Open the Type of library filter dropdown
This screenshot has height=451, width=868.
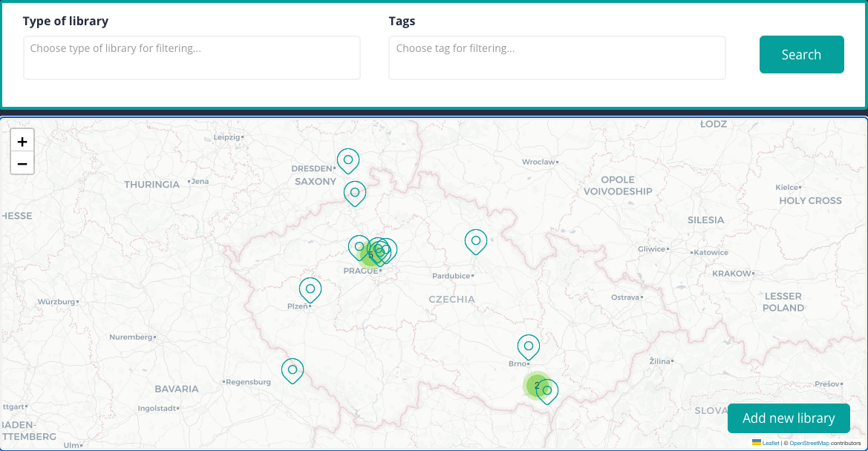(x=192, y=57)
